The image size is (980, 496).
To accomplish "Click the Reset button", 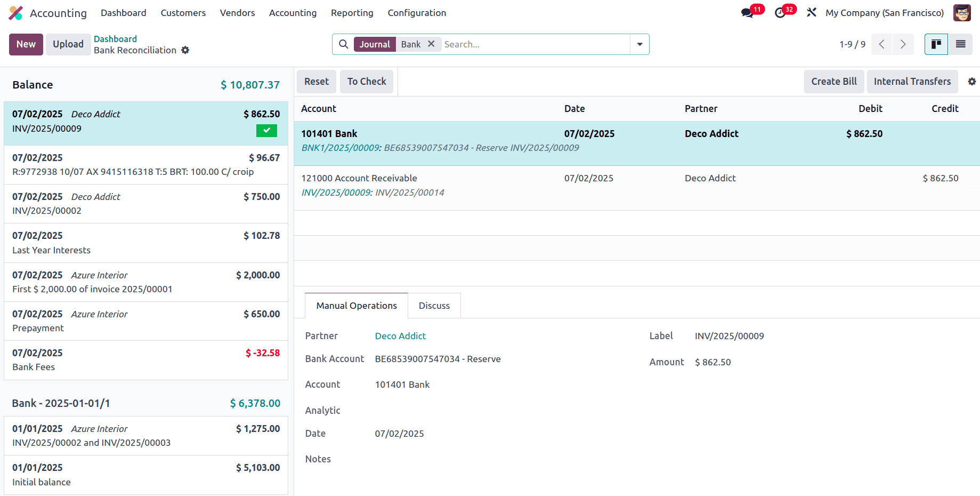I will click(x=317, y=82).
